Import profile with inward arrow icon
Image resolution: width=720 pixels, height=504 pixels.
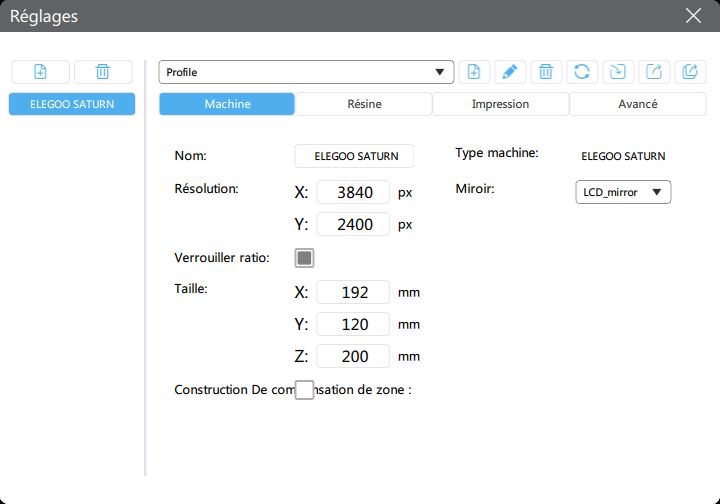coord(618,72)
